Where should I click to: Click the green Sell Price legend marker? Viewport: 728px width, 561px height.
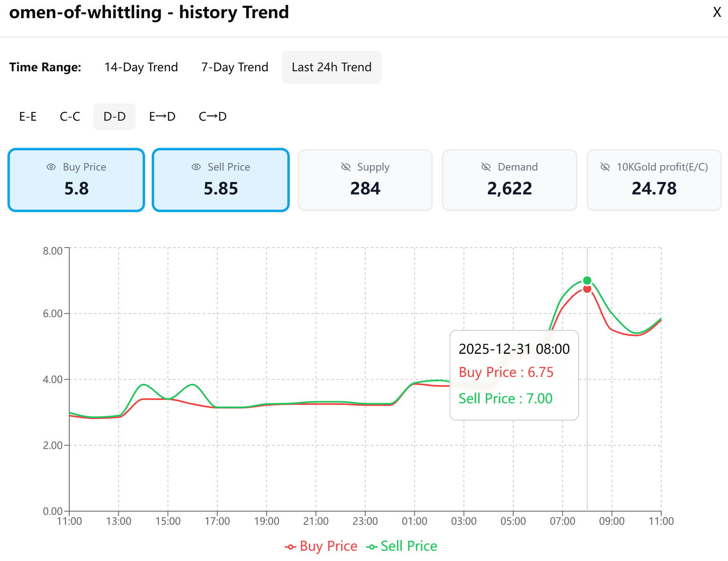tap(371, 547)
